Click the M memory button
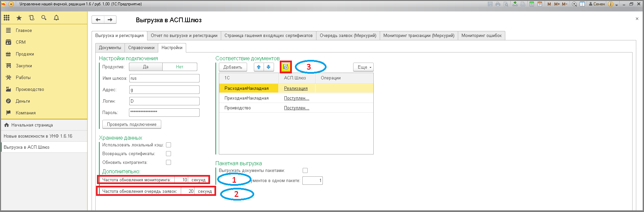Screen dimensions: 644x212 tap(549, 4)
